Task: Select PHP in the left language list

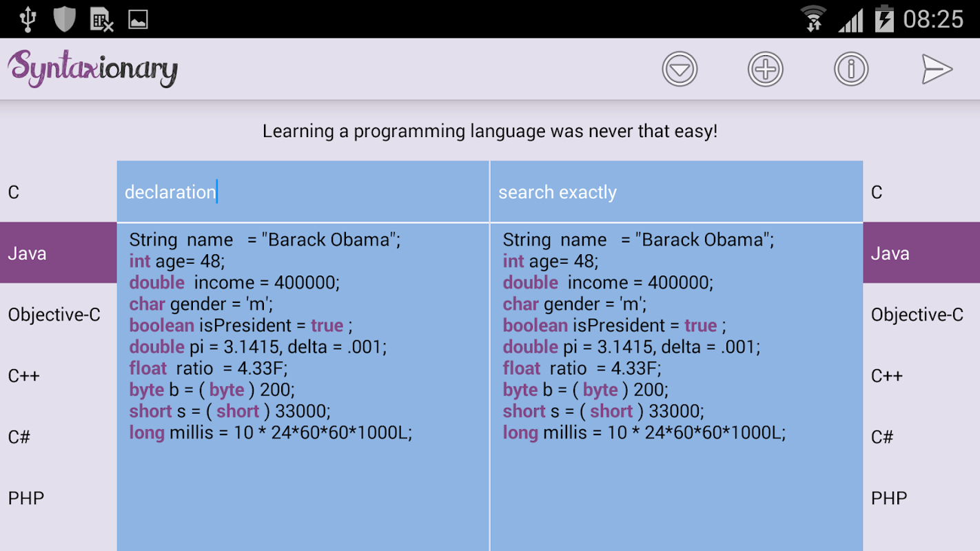Action: (59, 497)
